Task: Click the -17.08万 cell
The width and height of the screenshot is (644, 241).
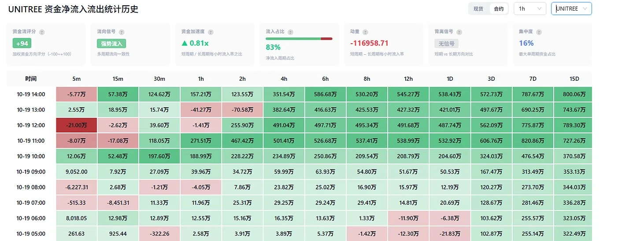Action: (118, 141)
